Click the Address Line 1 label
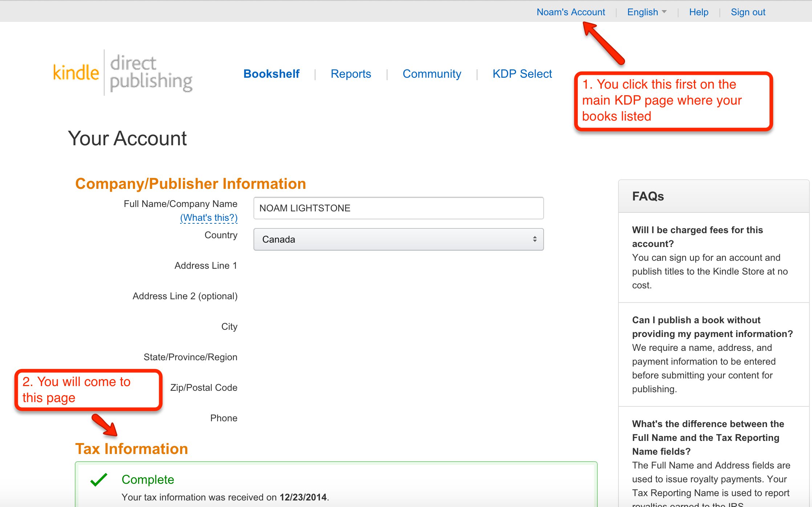The width and height of the screenshot is (812, 507). [206, 265]
